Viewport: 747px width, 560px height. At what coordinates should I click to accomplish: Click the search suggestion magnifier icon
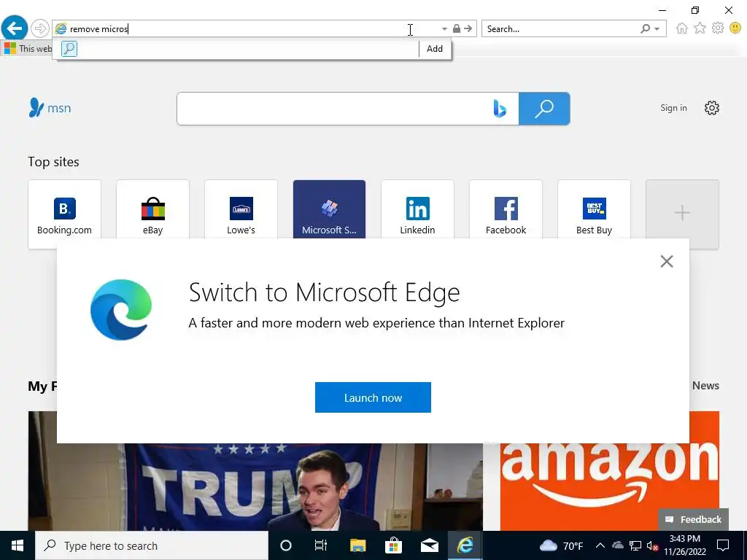(69, 49)
